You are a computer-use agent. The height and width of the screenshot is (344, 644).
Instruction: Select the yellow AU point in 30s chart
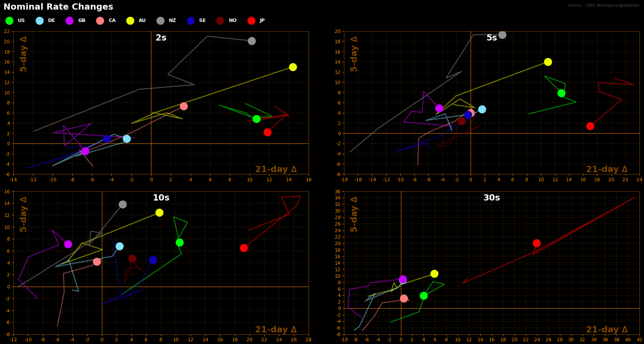(434, 274)
